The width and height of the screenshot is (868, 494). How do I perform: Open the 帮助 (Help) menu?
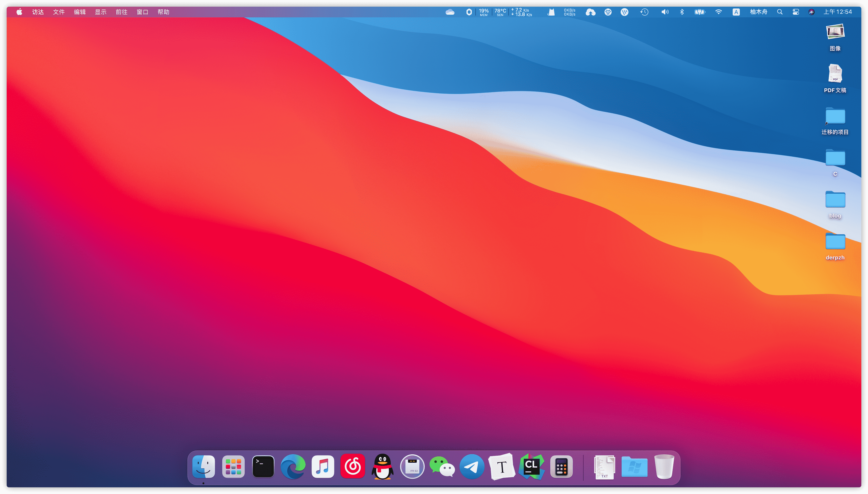163,12
